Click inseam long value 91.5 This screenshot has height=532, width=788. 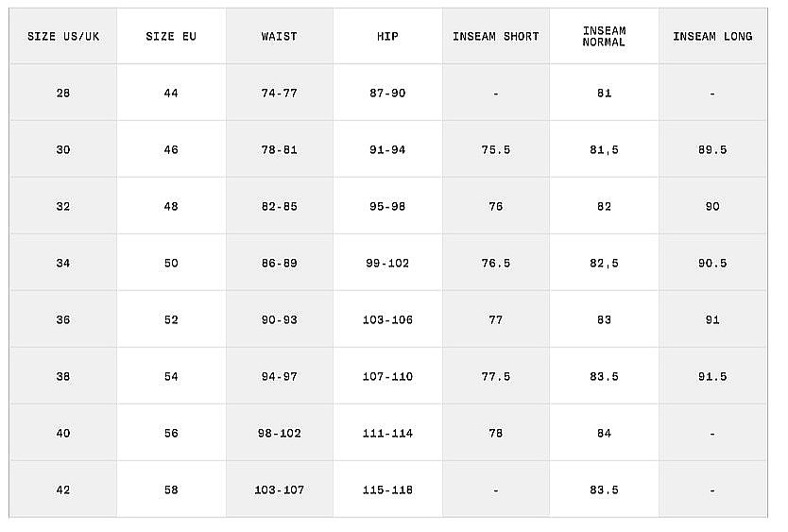712,377
